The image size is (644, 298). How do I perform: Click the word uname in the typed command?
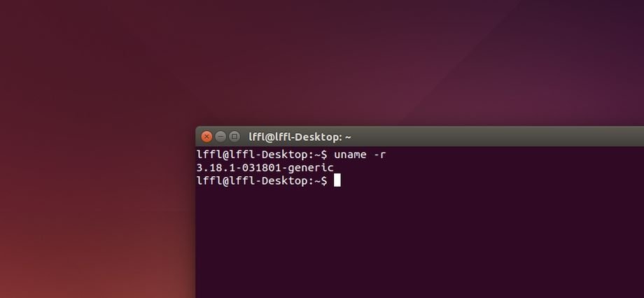[x=350, y=155]
